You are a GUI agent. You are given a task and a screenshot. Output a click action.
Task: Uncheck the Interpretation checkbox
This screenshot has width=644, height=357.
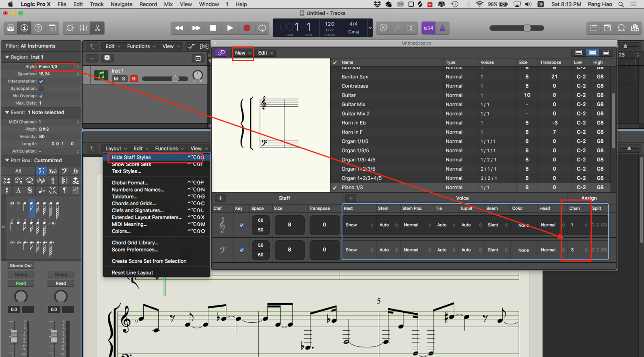click(x=41, y=81)
